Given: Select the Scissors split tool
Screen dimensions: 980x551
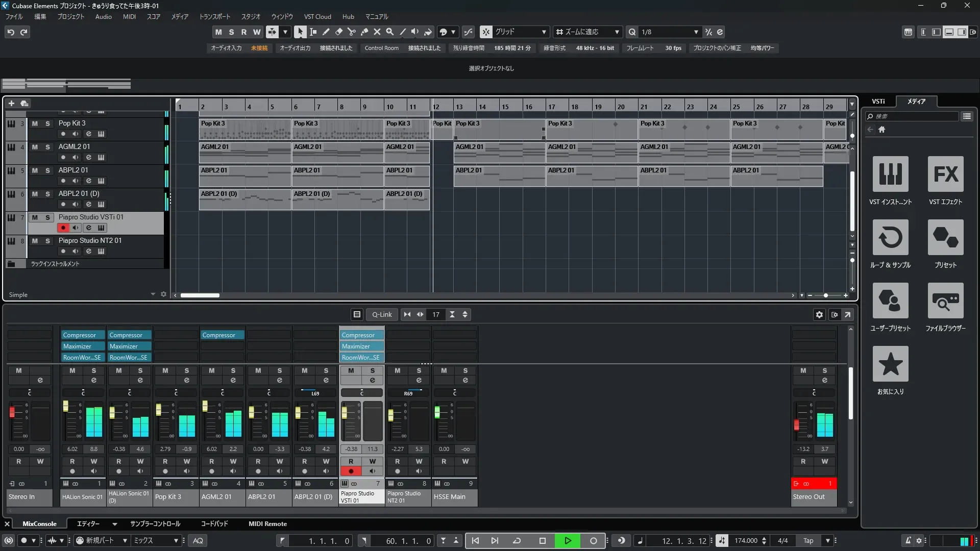Looking at the screenshot, I should tap(351, 32).
